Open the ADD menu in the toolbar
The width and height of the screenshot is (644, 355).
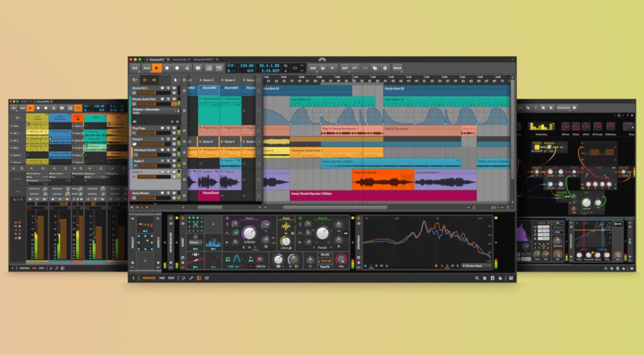313,68
